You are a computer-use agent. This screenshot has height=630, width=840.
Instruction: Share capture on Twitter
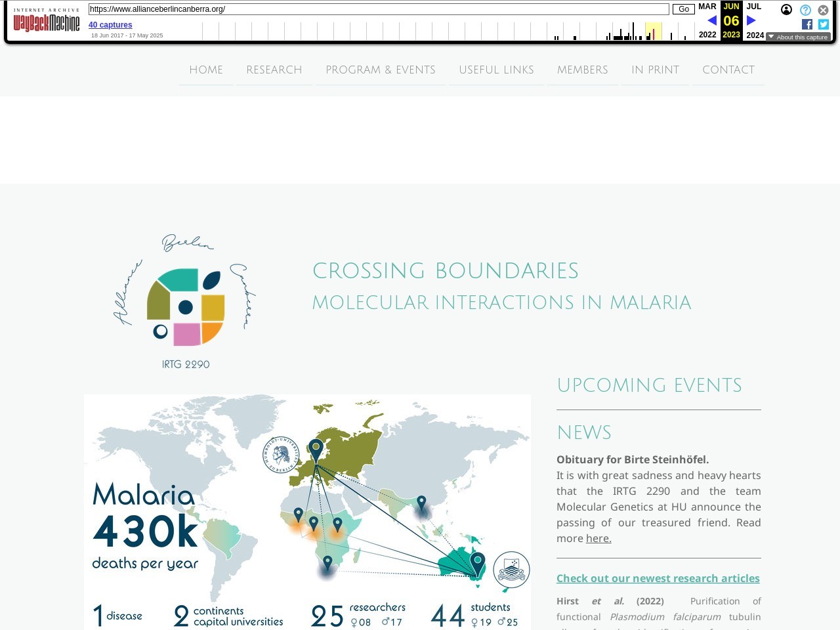coord(824,24)
